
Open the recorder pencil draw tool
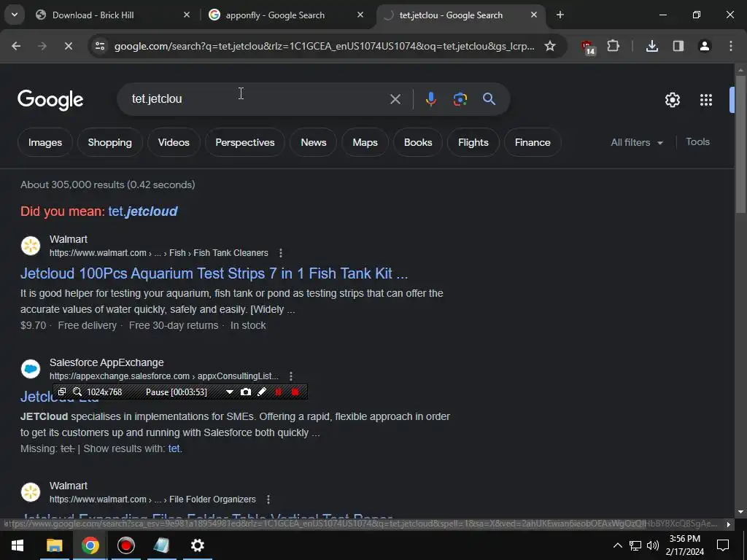coord(262,392)
